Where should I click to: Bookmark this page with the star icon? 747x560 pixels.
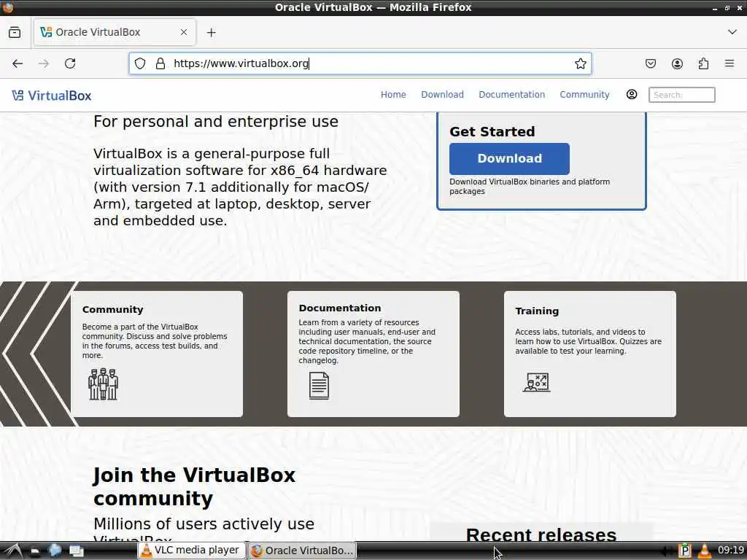pos(580,63)
